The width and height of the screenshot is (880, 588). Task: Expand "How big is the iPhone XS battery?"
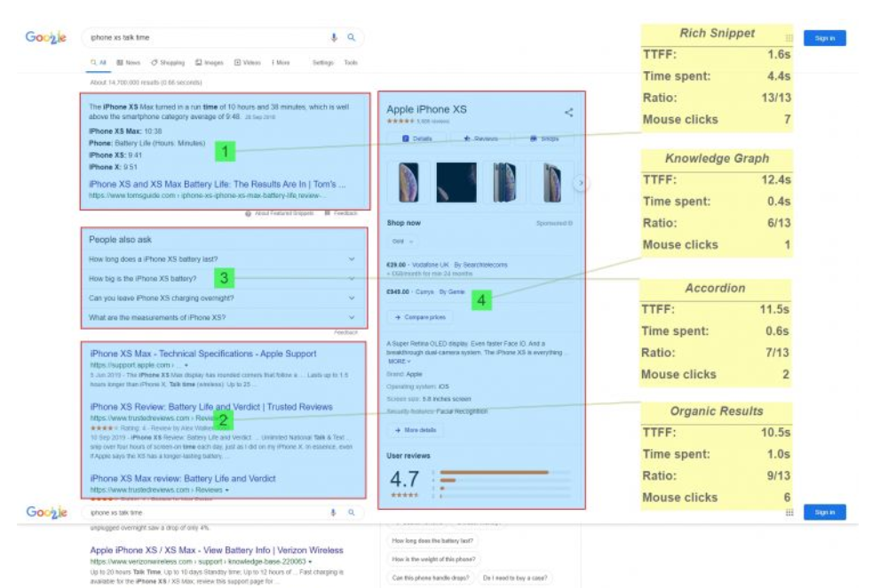222,279
